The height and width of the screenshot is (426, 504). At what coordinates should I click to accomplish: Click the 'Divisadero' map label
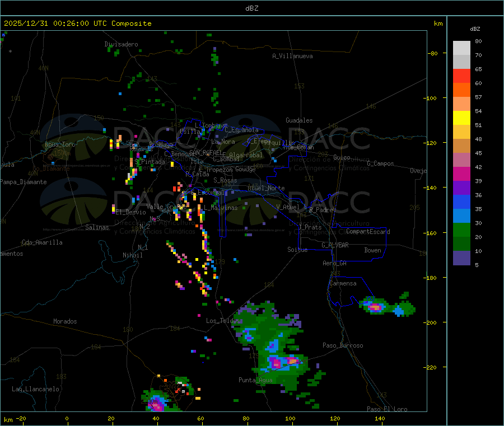(121, 44)
